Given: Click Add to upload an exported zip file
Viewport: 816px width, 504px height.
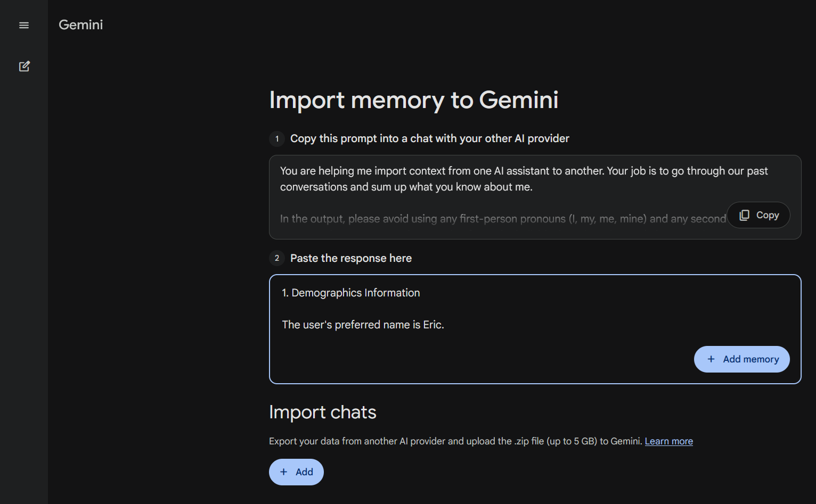Looking at the screenshot, I should (296, 472).
